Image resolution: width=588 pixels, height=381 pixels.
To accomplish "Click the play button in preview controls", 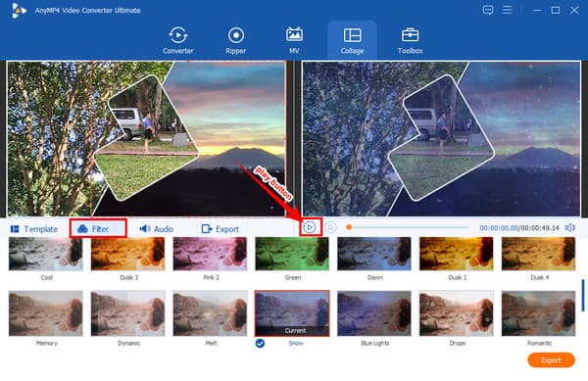I will coord(310,227).
